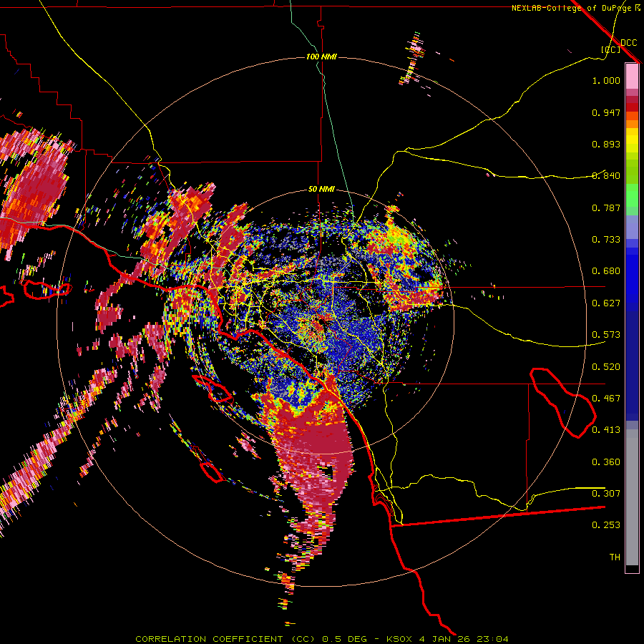The width and height of the screenshot is (644, 644).
Task: Click the 0.467 scale value
Action: (606, 399)
